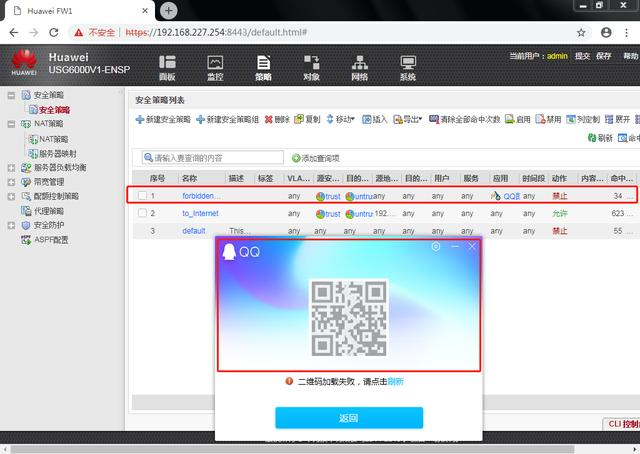Select ASPF配置 tree item
Image resolution: width=640 pixels, height=454 pixels.
[x=51, y=240]
